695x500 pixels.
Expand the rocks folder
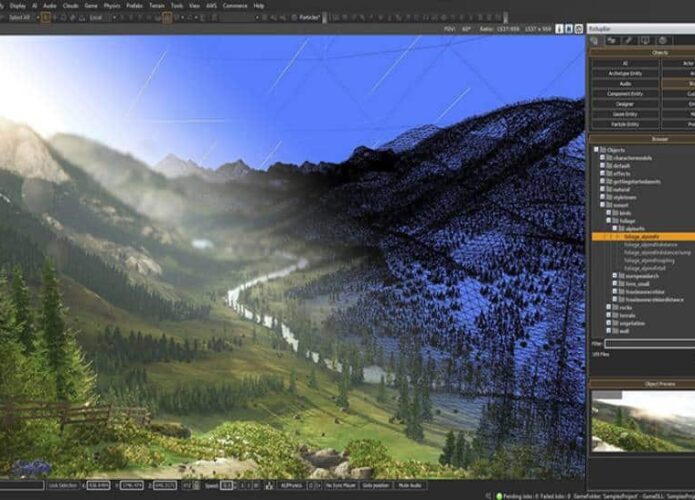click(x=609, y=307)
